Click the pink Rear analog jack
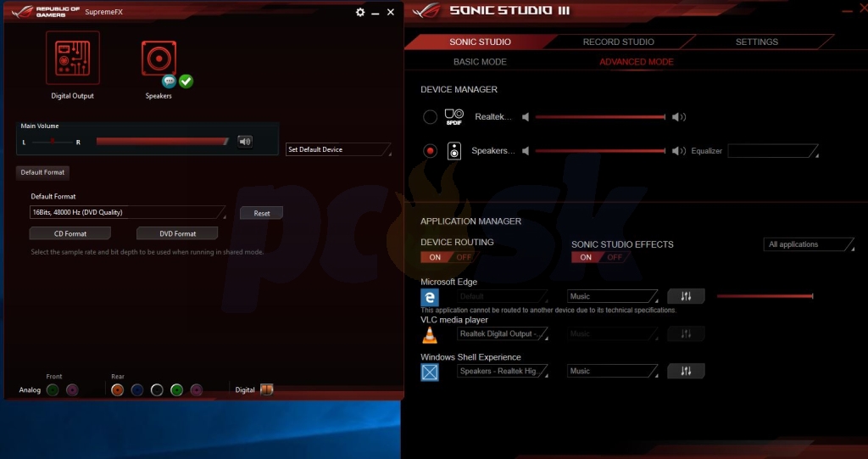Viewport: 868px width, 459px height. (197, 389)
